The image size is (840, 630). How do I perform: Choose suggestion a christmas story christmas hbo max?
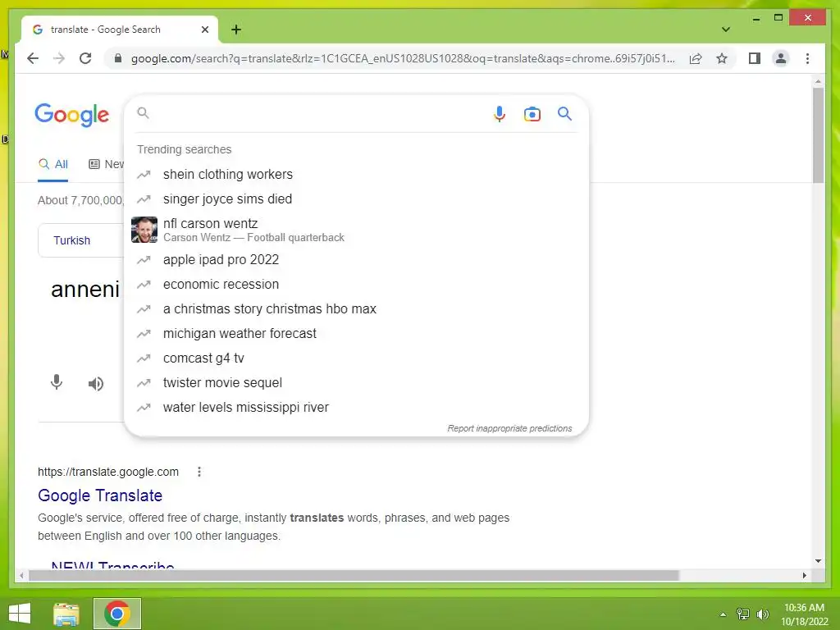(x=356, y=309)
